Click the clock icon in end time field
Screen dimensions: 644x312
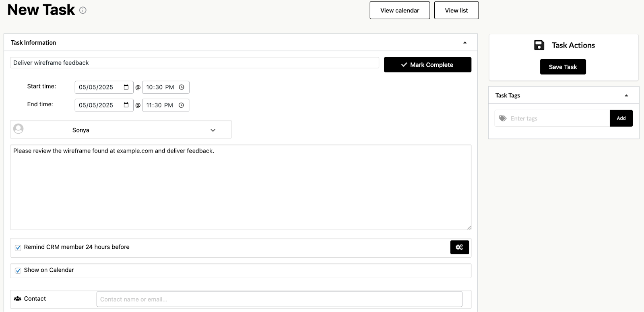click(182, 105)
